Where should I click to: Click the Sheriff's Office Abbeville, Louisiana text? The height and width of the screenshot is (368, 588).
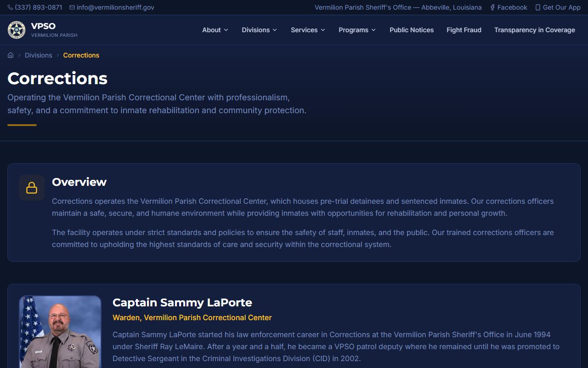[398, 7]
